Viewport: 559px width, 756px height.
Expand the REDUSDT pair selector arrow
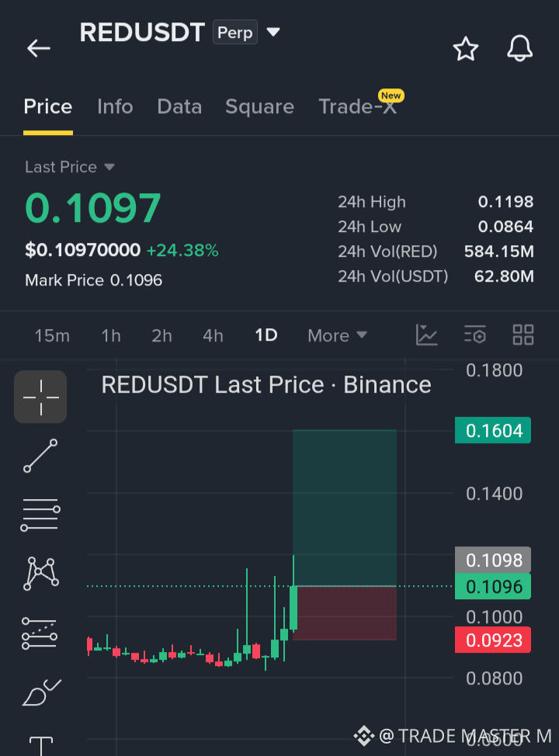pos(273,32)
